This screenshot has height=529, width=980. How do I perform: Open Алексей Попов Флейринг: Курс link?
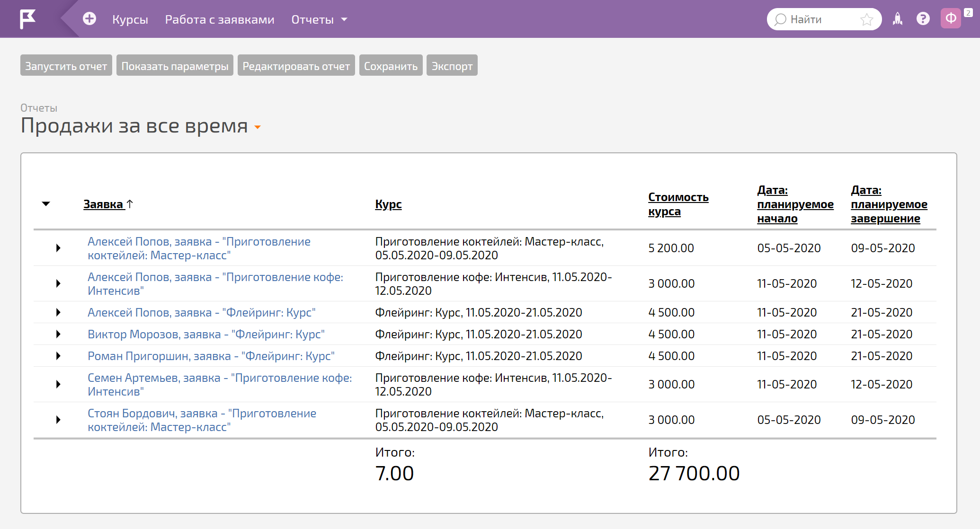pyautogui.click(x=202, y=312)
